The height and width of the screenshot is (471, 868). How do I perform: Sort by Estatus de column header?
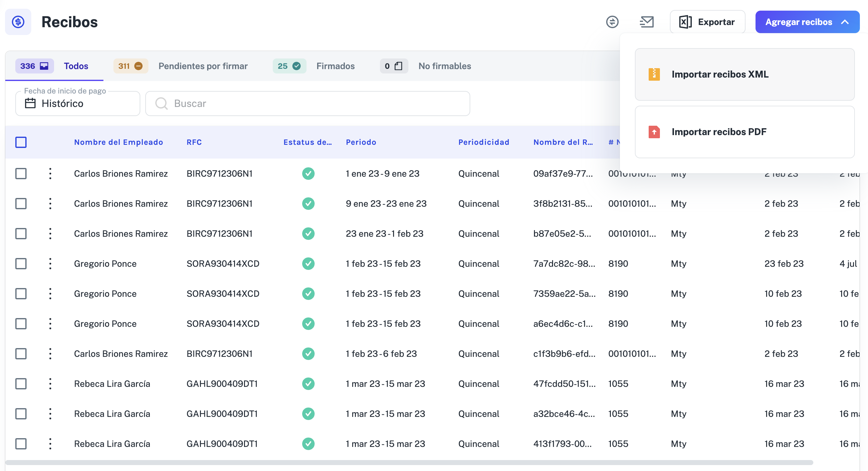coord(308,142)
